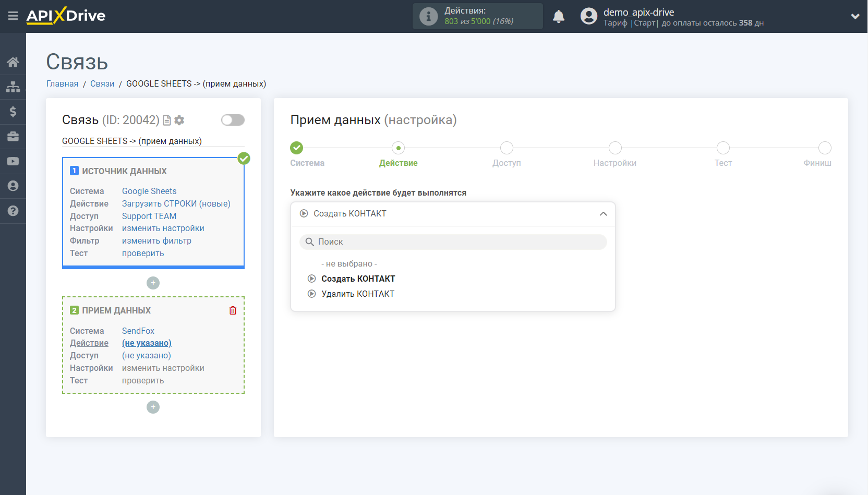Viewport: 868px width, 495px height.
Task: Click the Тест step
Action: 723,148
